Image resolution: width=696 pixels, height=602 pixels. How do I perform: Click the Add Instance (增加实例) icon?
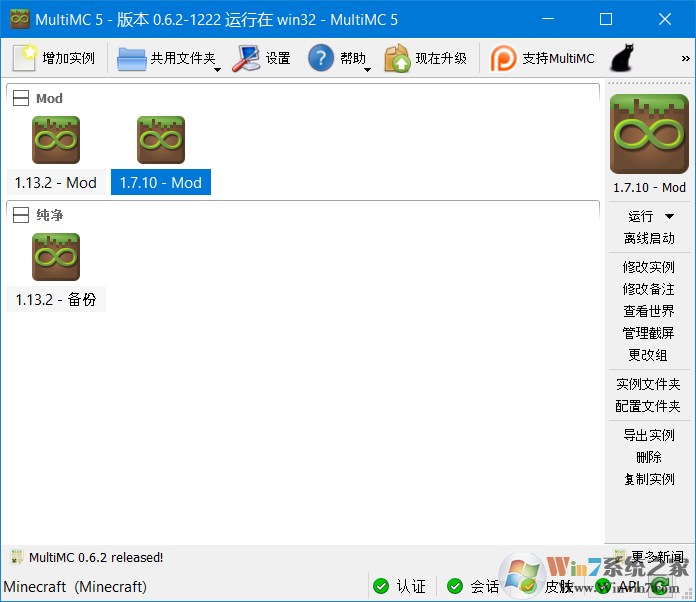point(24,58)
